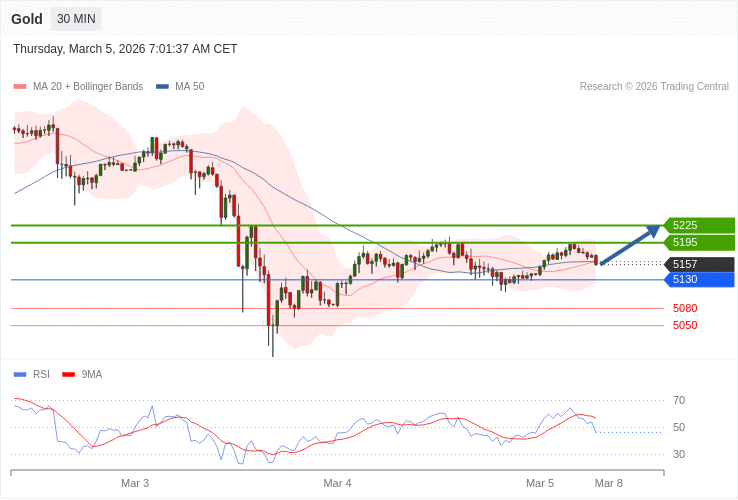Select the 5195 green resistance price tag

coord(699,242)
